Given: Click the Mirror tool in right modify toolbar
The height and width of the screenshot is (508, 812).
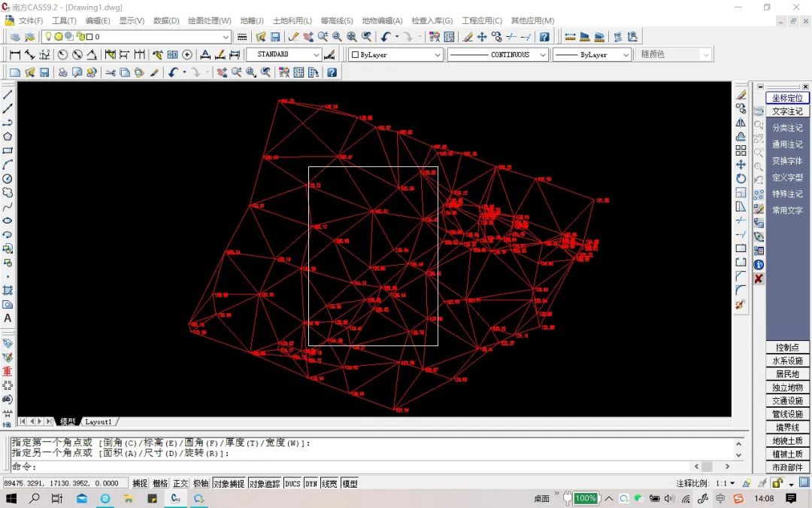Looking at the screenshot, I should click(741, 123).
